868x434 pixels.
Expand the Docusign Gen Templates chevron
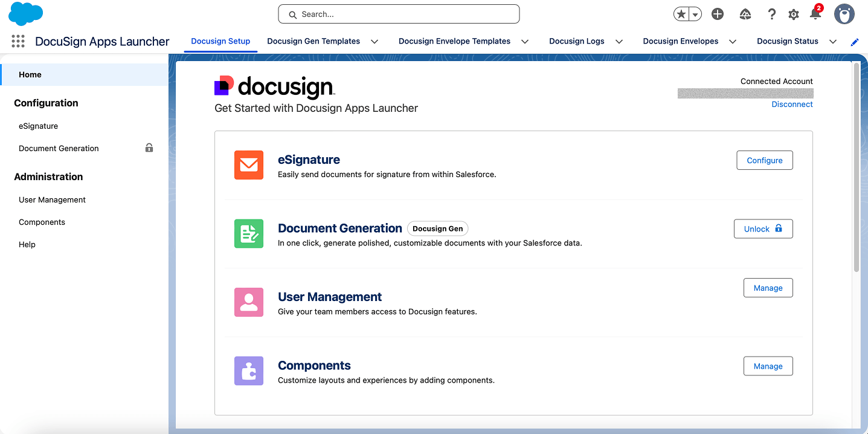(x=375, y=42)
